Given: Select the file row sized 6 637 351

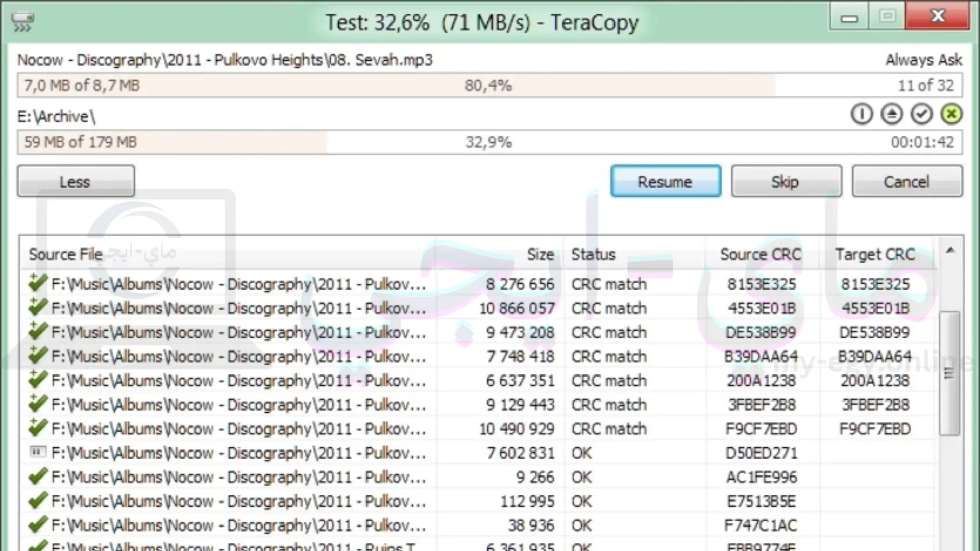Looking at the screenshot, I should click(x=479, y=381).
